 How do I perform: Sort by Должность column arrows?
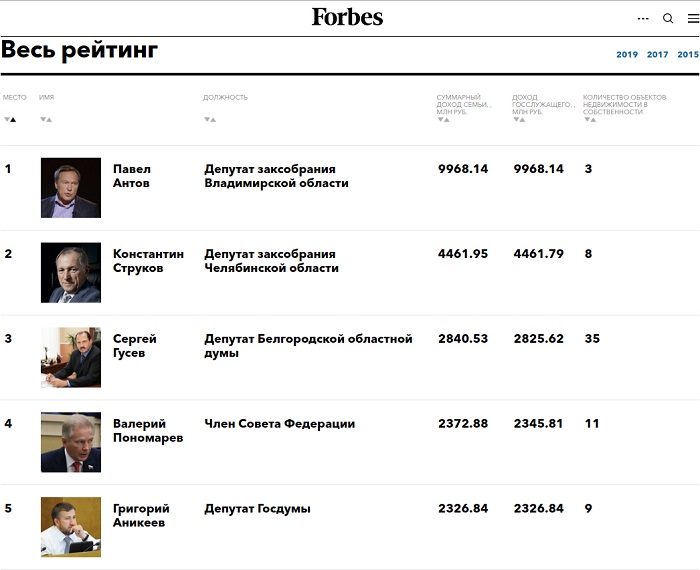point(209,119)
